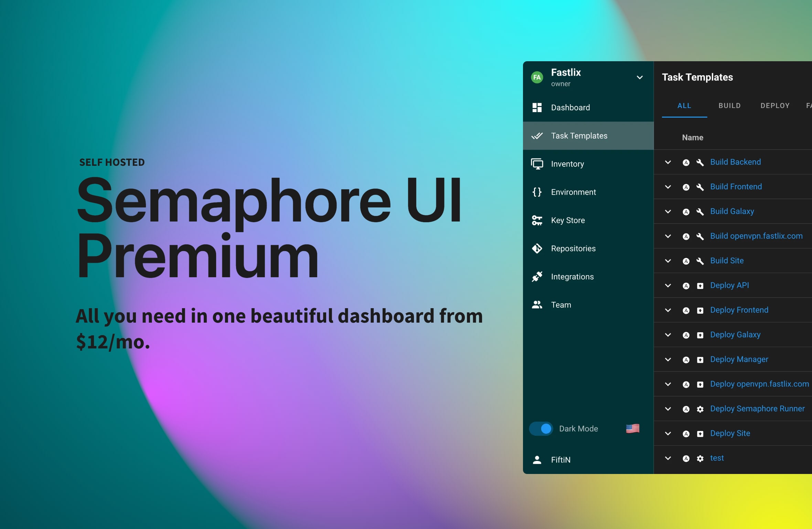The width and height of the screenshot is (812, 529).
Task: Switch to the DEPLOY tab
Action: (x=775, y=106)
